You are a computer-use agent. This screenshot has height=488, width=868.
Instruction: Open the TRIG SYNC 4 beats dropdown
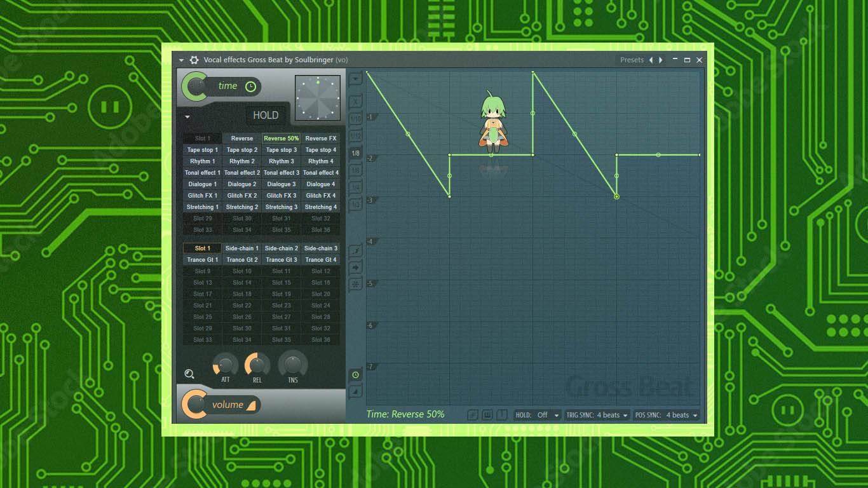(597, 415)
